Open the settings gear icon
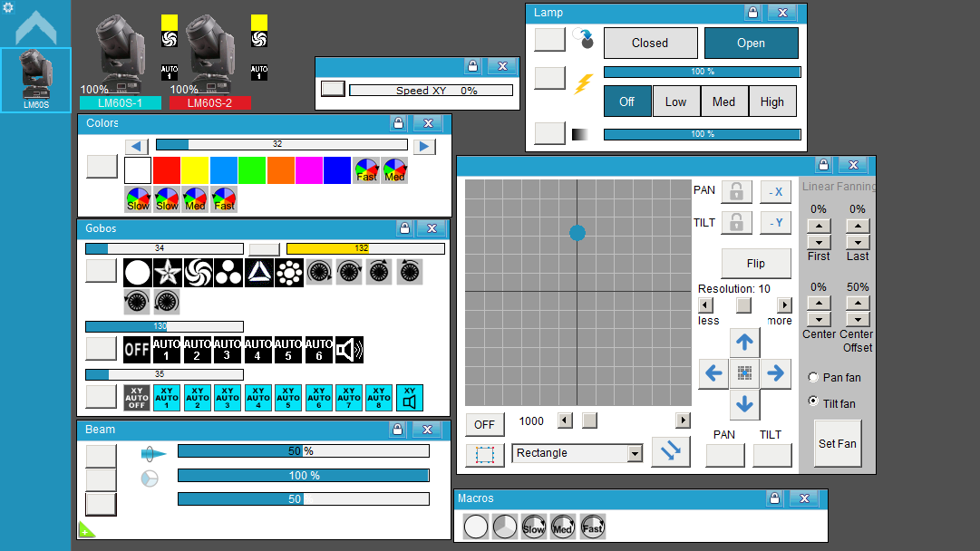Screen dimensions: 980x551 coord(8,7)
